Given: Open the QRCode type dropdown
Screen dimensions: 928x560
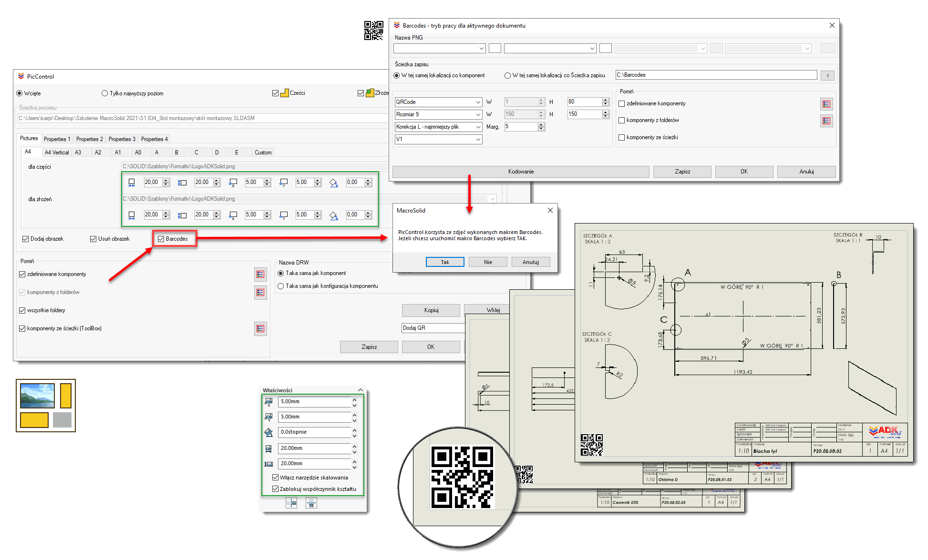Looking at the screenshot, I should tap(478, 102).
